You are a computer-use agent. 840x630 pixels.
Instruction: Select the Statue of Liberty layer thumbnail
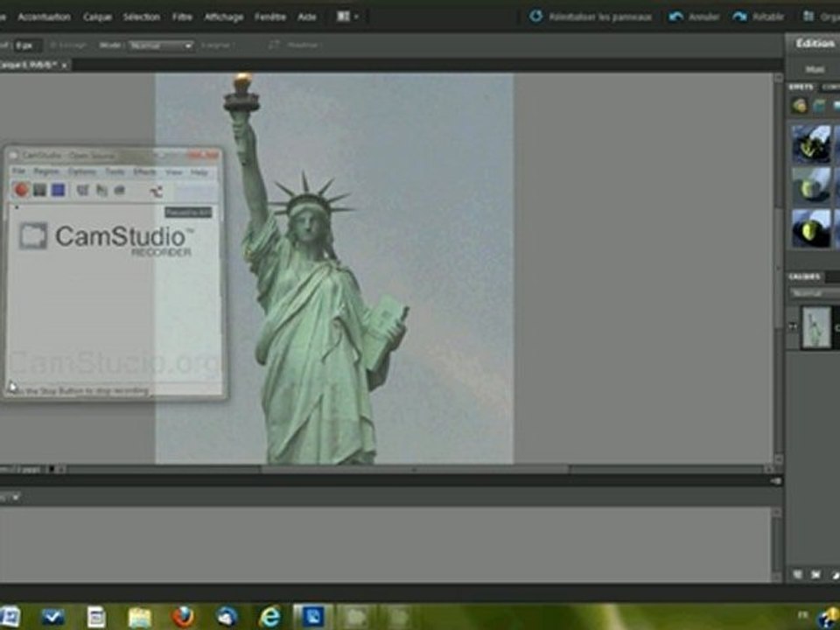(815, 327)
